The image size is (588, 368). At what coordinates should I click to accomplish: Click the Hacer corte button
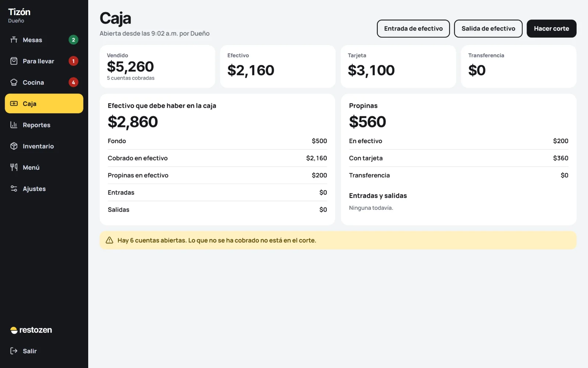pos(551,29)
